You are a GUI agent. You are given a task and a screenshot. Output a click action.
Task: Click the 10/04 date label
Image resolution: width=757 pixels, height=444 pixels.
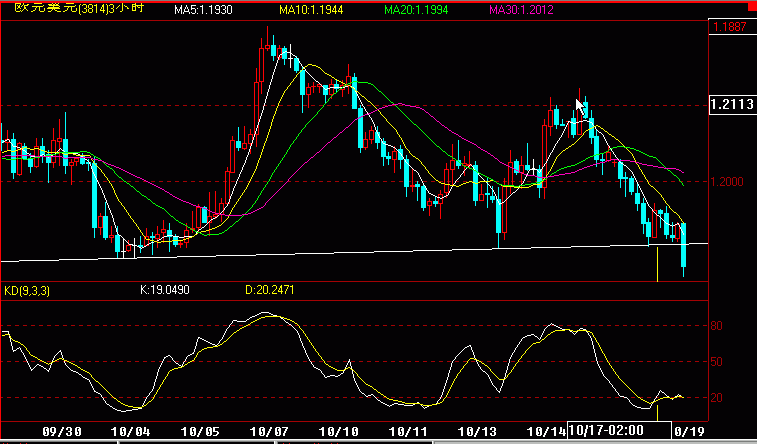click(x=130, y=431)
